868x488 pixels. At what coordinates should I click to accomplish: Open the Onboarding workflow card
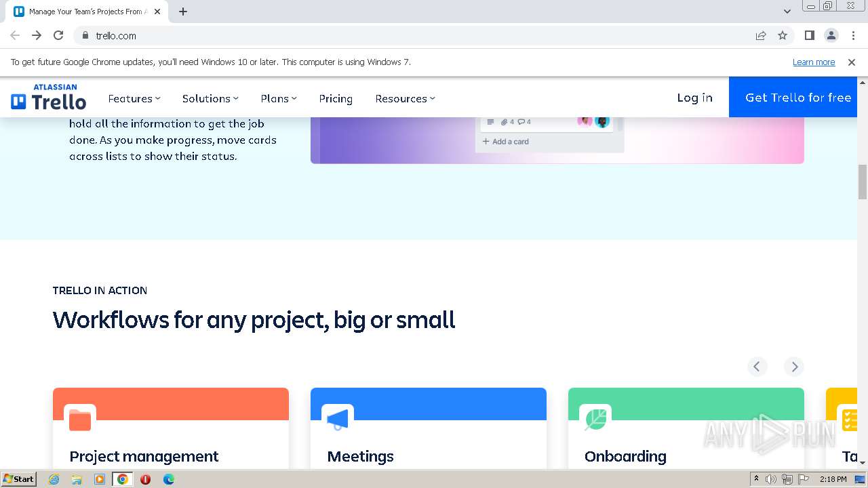pyautogui.click(x=686, y=428)
